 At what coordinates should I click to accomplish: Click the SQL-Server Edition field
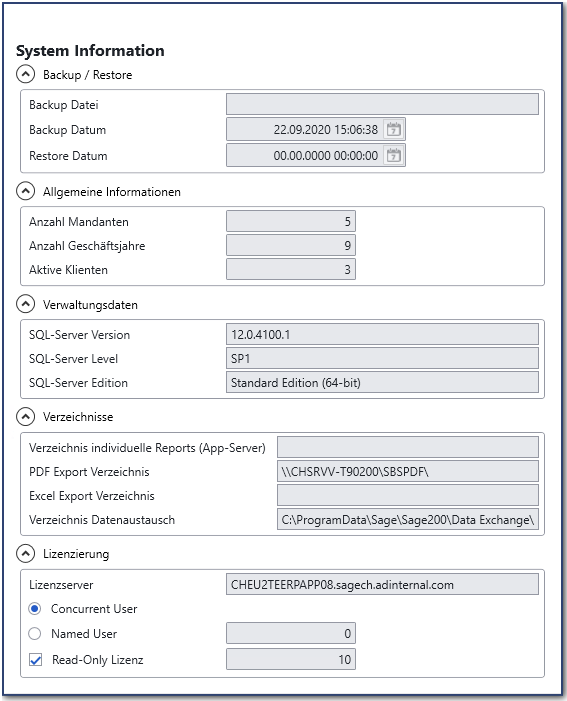(382, 383)
